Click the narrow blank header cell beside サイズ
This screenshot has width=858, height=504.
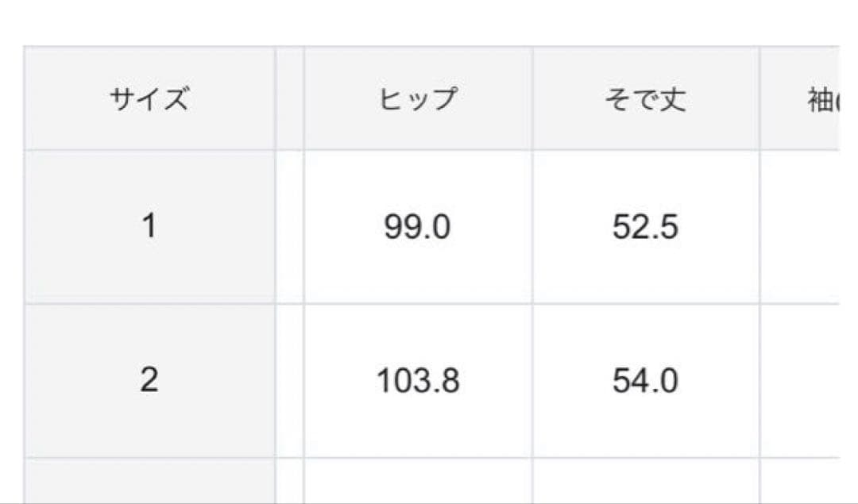tap(290, 100)
